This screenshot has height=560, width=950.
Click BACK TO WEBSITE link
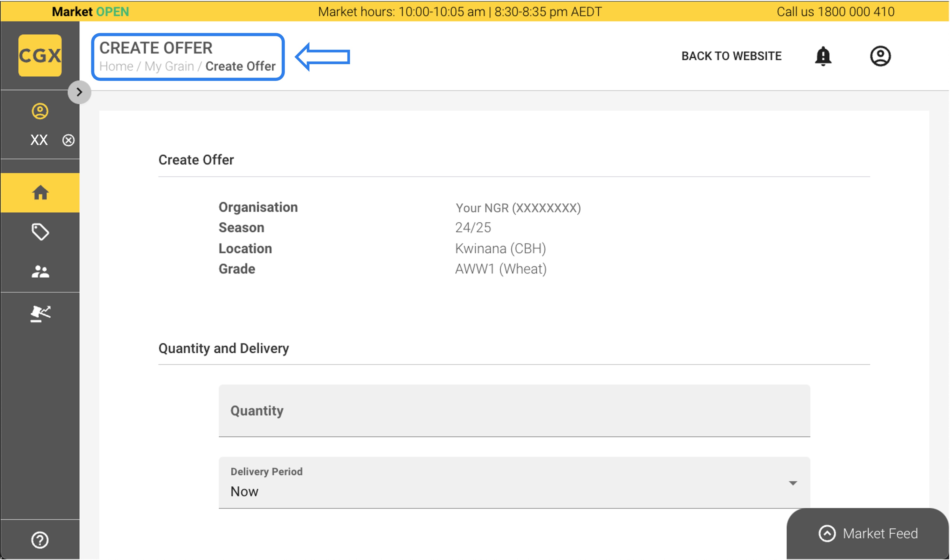tap(731, 56)
